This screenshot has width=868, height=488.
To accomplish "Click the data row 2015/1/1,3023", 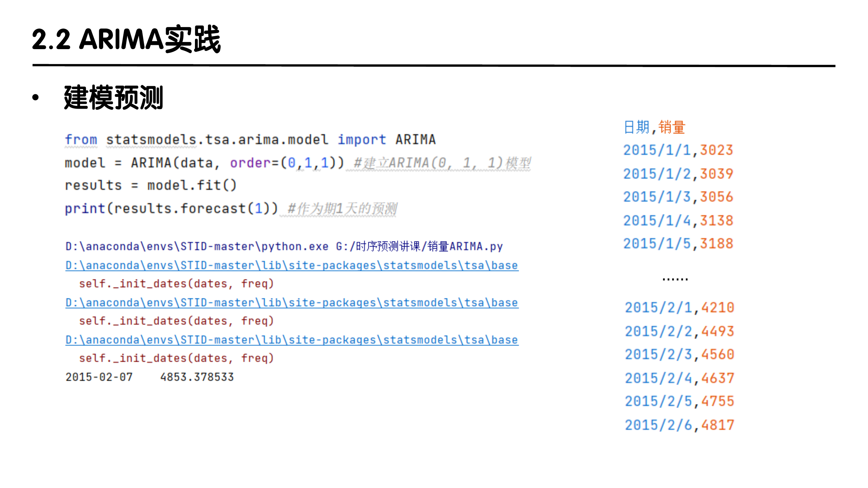I will [x=678, y=150].
